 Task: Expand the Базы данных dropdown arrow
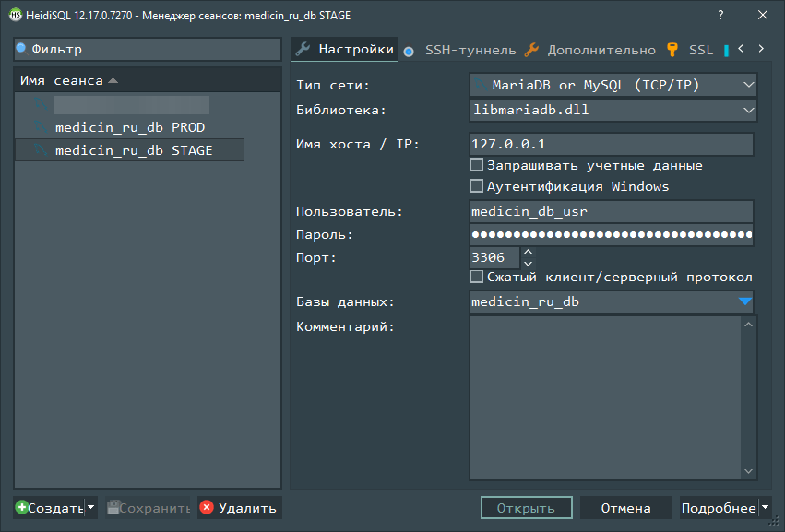744,301
